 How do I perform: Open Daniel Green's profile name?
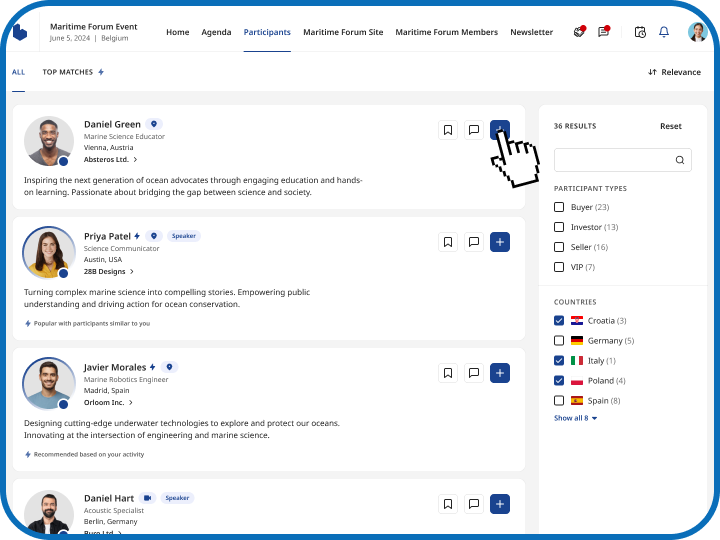[x=112, y=124]
